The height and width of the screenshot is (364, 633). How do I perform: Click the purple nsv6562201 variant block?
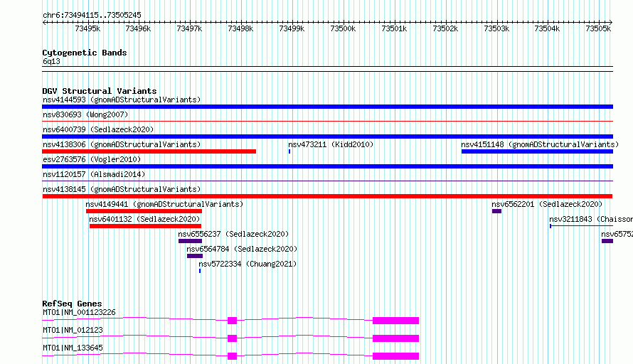click(x=496, y=211)
